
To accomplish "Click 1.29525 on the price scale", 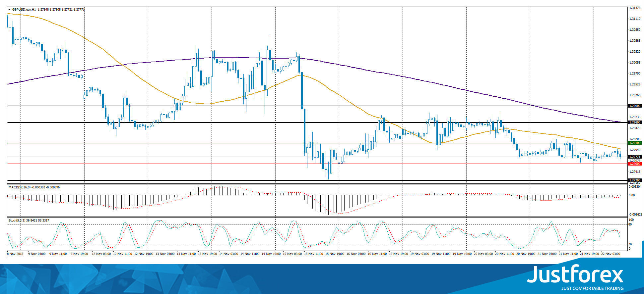I will [x=635, y=84].
